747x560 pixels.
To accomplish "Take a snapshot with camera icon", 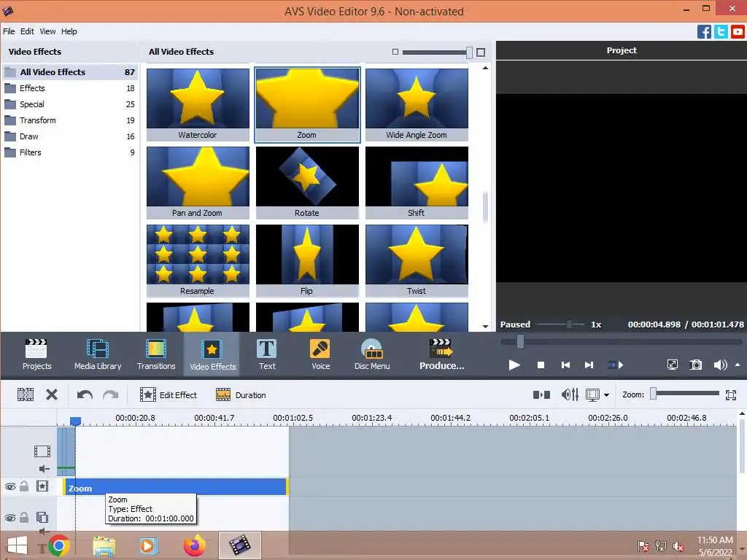I will 695,365.
